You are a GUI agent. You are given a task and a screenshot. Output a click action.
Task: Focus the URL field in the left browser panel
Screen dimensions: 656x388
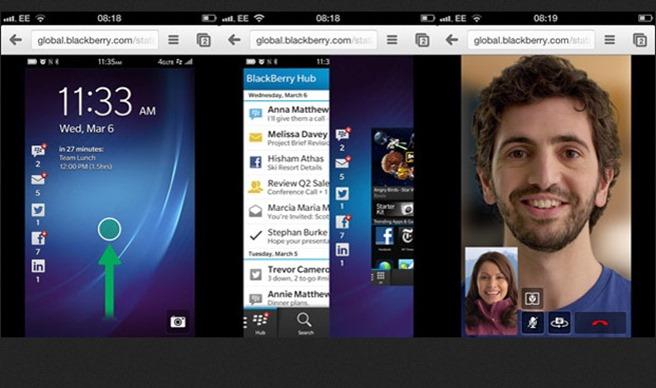95,41
